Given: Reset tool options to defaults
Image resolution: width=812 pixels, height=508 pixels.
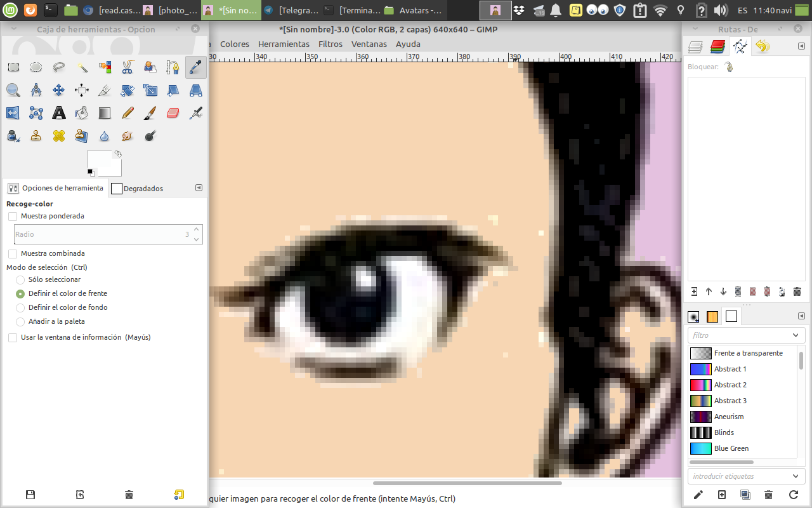Looking at the screenshot, I should click(179, 495).
